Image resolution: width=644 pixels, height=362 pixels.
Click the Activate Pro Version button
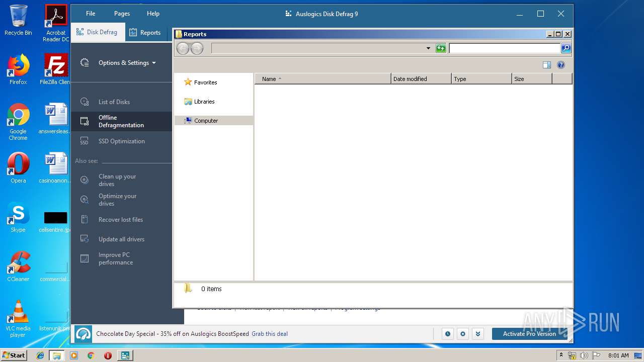point(529,334)
